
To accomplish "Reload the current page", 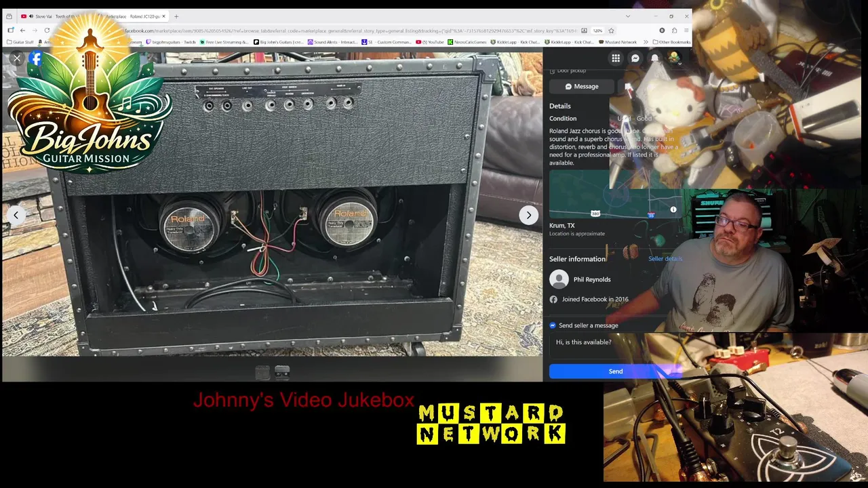I will tap(47, 30).
